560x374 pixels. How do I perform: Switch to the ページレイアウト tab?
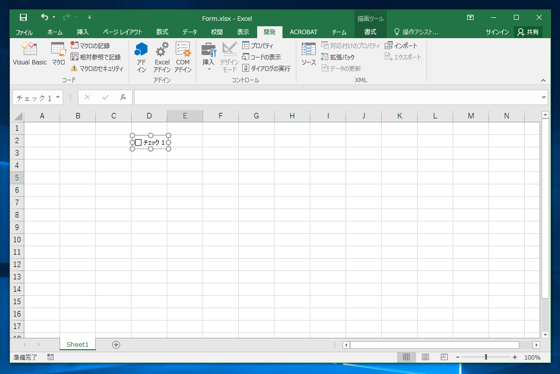pyautogui.click(x=122, y=32)
